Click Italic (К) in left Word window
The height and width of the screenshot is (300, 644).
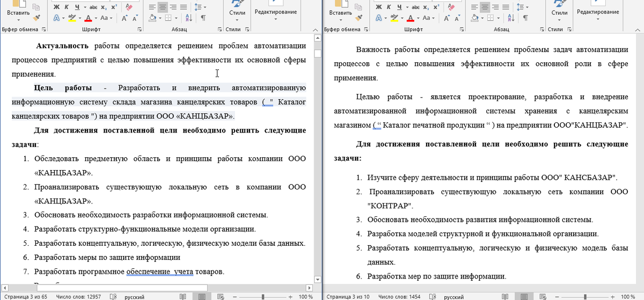[67, 7]
